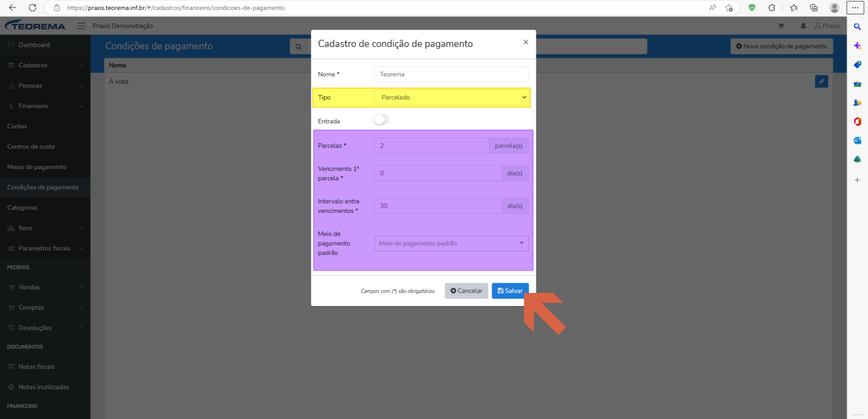
Task: Open the browser profile avatar
Action: pos(835,8)
